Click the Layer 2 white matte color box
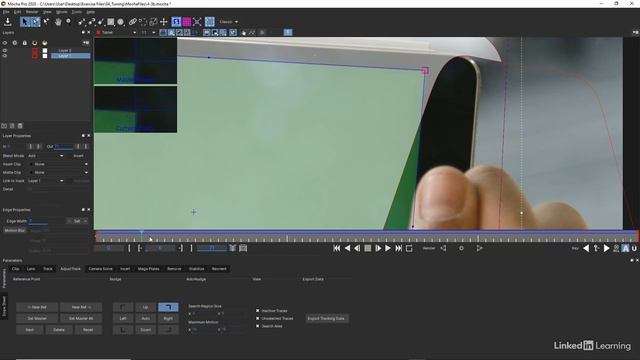The image size is (640, 360). (x=45, y=51)
